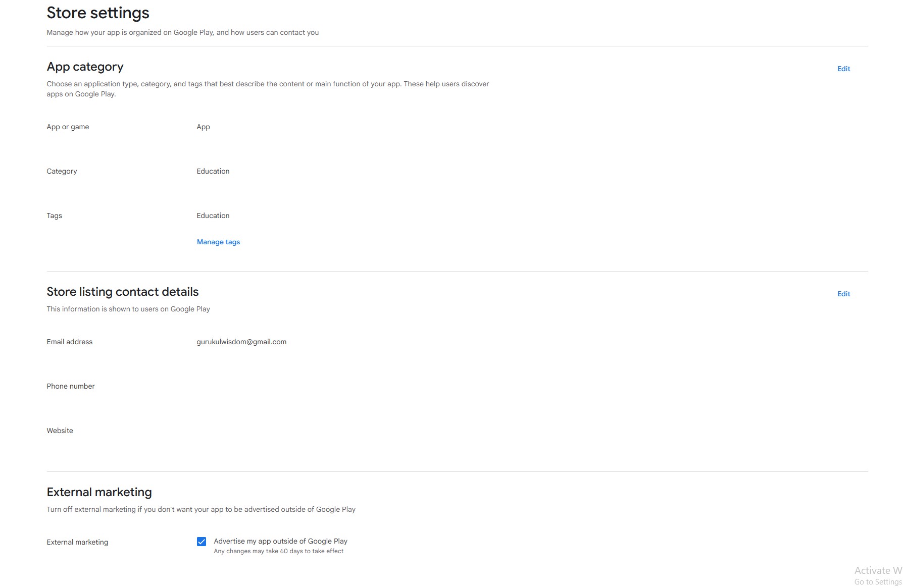The width and height of the screenshot is (903, 588).
Task: Click the 'Advertise my app outside of Google Play' label
Action: pos(280,541)
